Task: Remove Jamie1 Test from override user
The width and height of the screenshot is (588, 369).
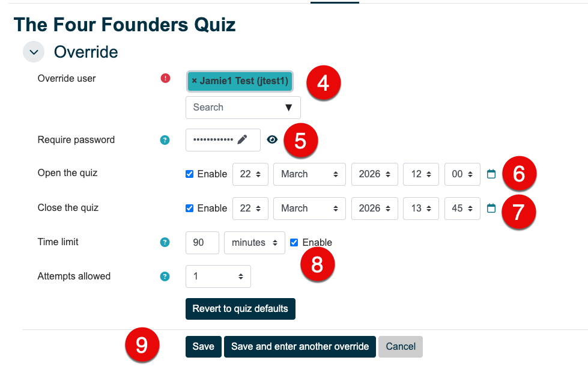Action: pos(195,81)
